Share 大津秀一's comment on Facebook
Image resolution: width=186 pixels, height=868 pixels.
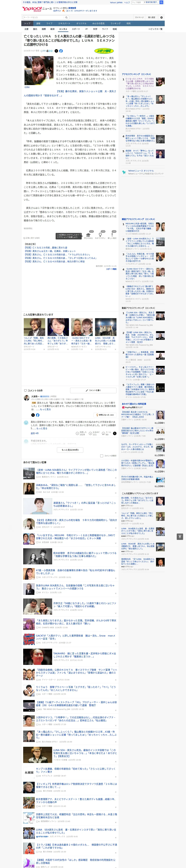tap(38, 415)
